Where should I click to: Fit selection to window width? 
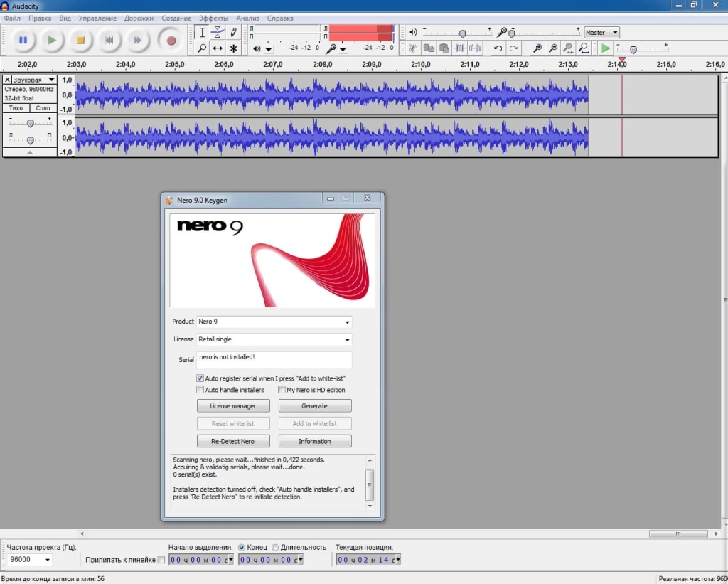click(568, 48)
